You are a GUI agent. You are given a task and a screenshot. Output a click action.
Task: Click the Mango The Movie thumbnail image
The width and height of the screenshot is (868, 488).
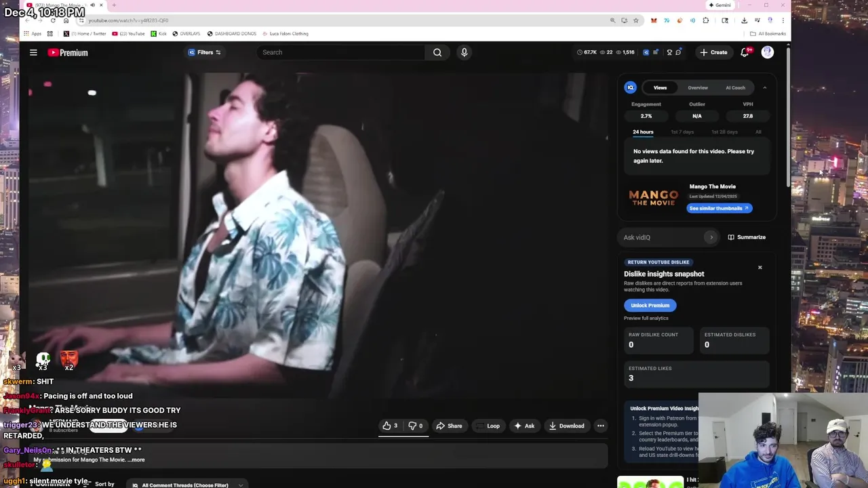pyautogui.click(x=653, y=197)
